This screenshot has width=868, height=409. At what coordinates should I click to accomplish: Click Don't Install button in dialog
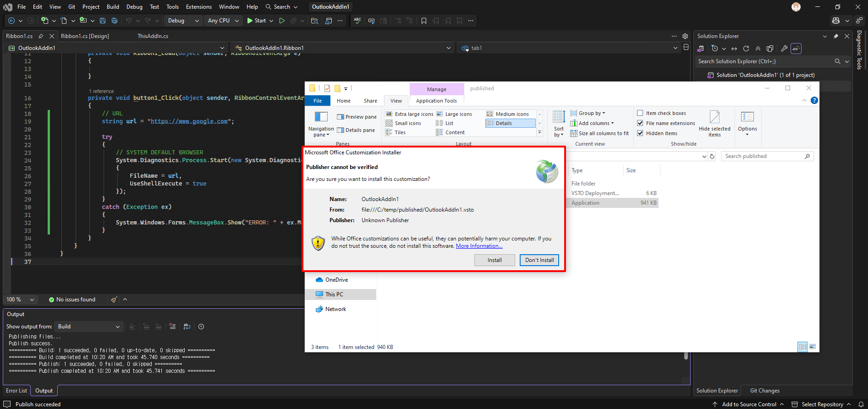pyautogui.click(x=539, y=260)
